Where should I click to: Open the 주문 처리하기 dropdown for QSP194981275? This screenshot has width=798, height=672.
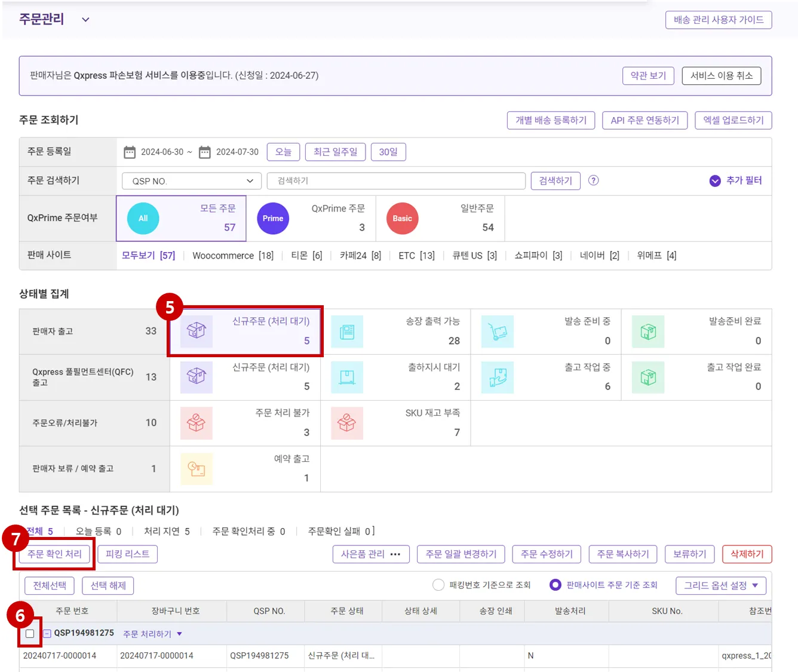pyautogui.click(x=152, y=634)
